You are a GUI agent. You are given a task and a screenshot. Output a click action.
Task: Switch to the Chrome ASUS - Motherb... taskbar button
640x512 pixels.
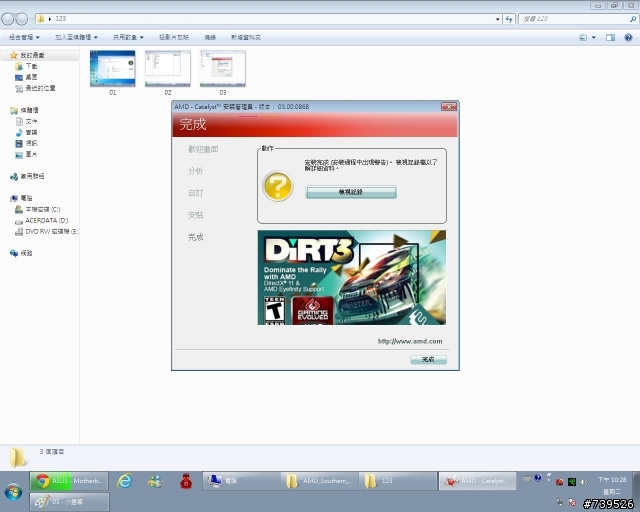[69, 481]
